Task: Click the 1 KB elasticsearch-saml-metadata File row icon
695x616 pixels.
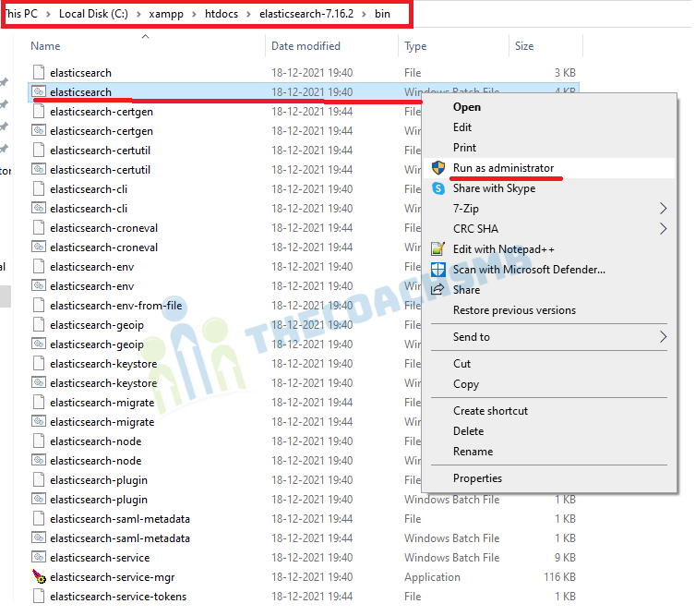Action: coord(39,519)
